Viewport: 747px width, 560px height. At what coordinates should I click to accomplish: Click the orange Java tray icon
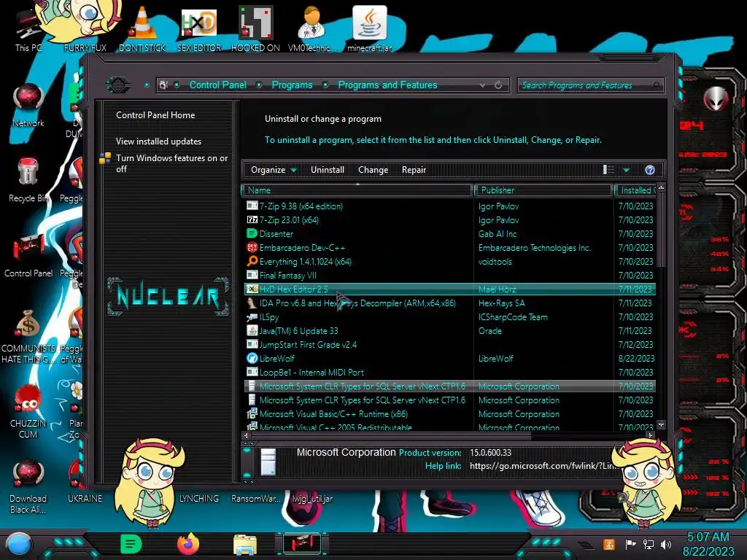[609, 544]
